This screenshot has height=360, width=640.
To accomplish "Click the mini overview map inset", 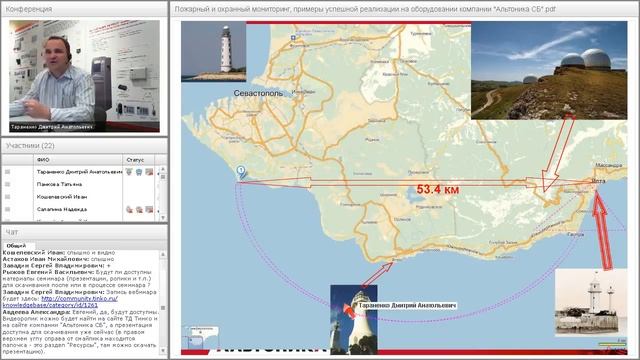I will (201, 337).
